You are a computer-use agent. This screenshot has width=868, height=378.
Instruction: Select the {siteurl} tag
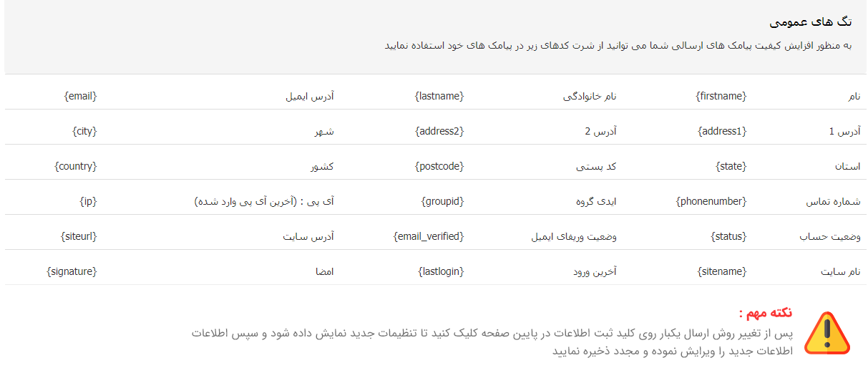click(79, 236)
